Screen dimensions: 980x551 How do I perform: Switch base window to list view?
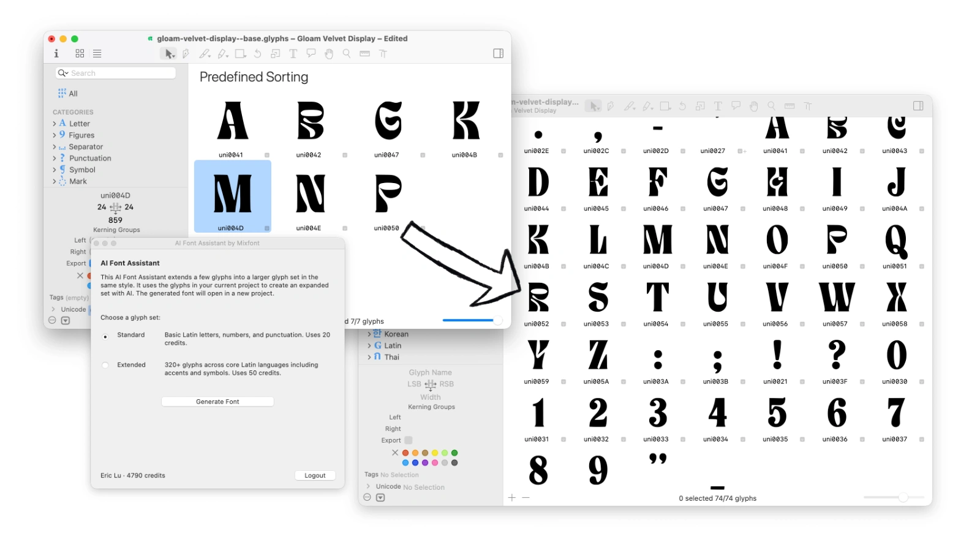pyautogui.click(x=97, y=54)
